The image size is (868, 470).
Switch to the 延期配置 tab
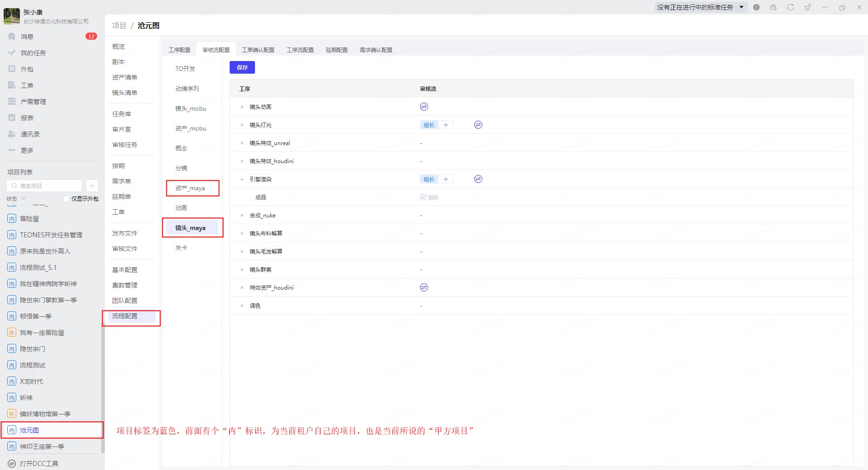tap(336, 50)
